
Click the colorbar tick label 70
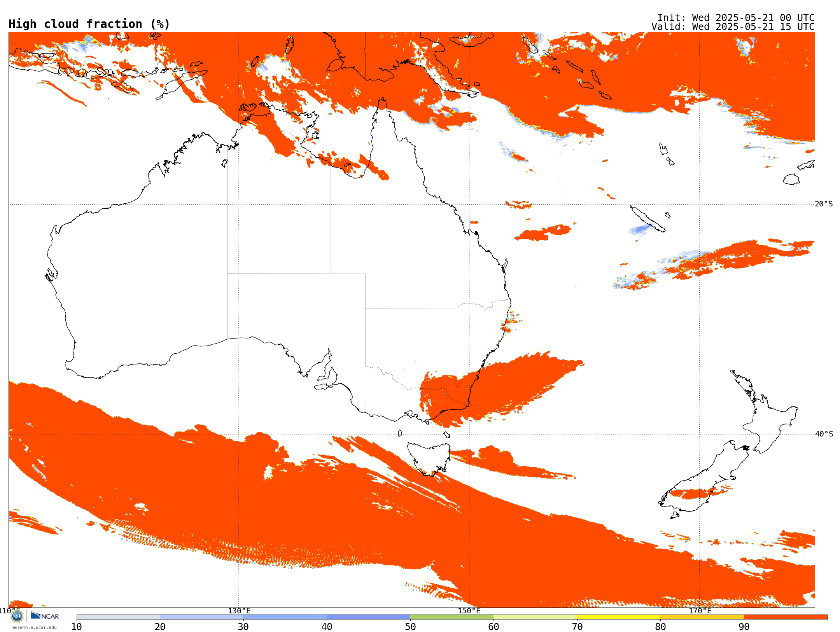click(577, 627)
